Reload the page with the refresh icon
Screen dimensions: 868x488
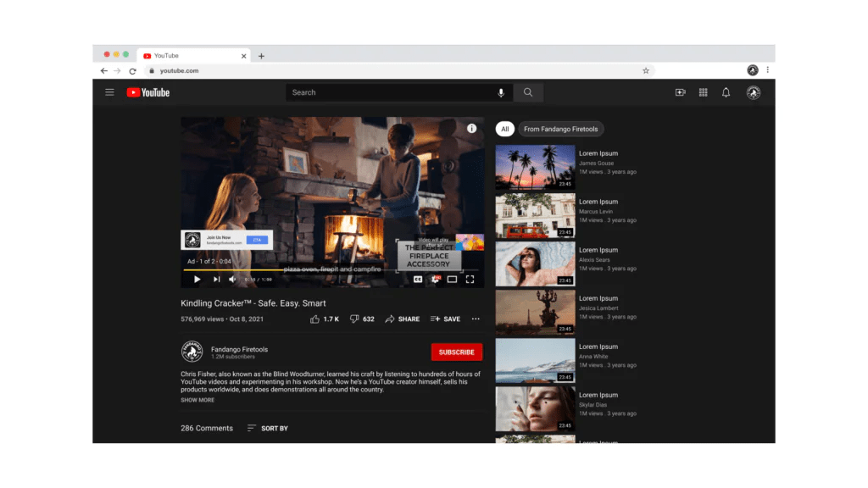133,71
